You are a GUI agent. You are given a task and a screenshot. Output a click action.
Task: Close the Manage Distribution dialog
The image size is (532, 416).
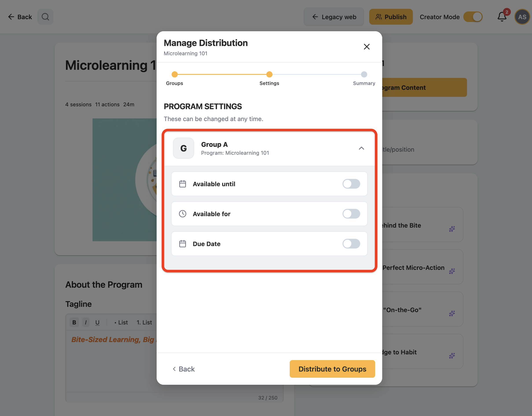pos(367,46)
